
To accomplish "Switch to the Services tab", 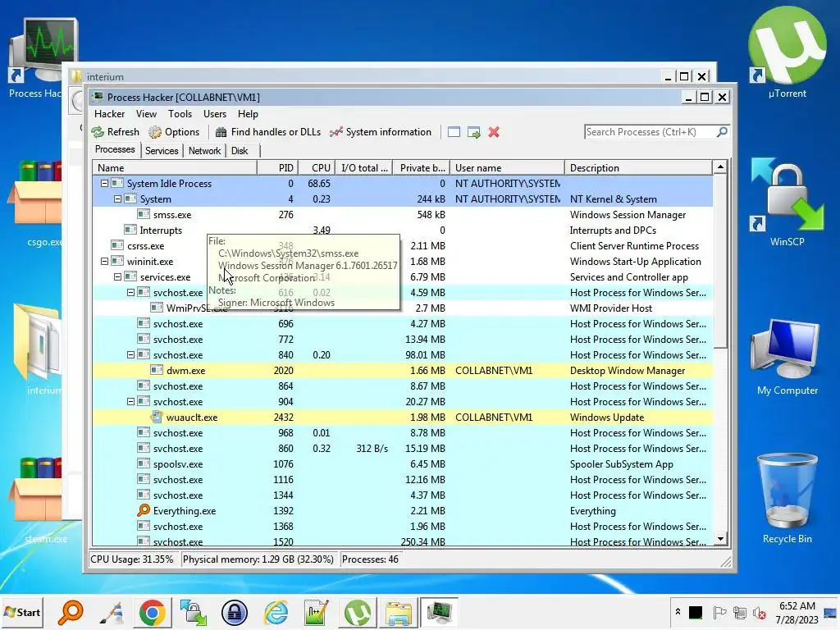I will [162, 151].
